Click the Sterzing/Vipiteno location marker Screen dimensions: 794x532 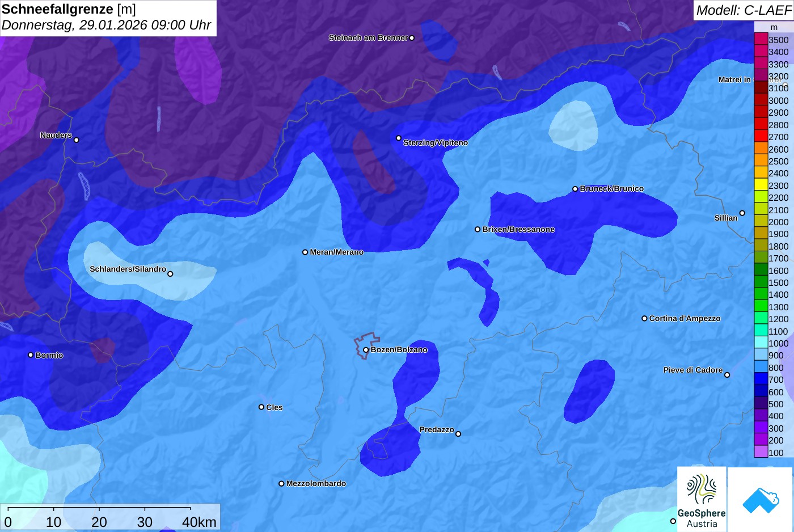[x=399, y=138]
